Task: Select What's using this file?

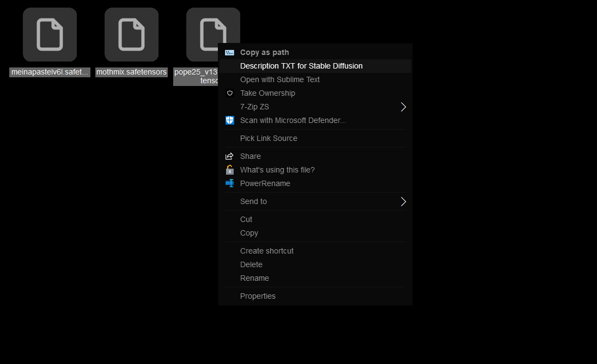Action: [315, 170]
